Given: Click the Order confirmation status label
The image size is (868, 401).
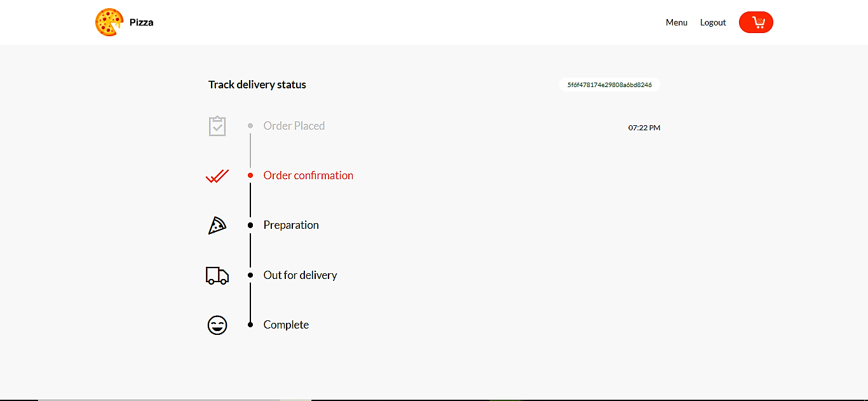Looking at the screenshot, I should (308, 175).
